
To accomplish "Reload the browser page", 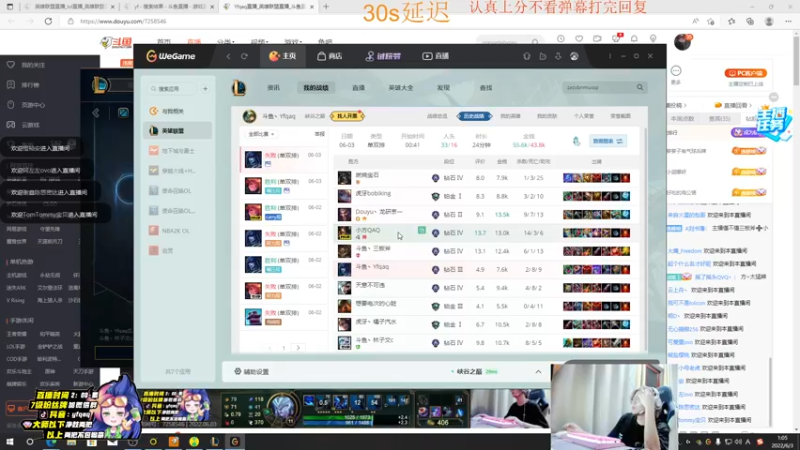I will (48, 21).
